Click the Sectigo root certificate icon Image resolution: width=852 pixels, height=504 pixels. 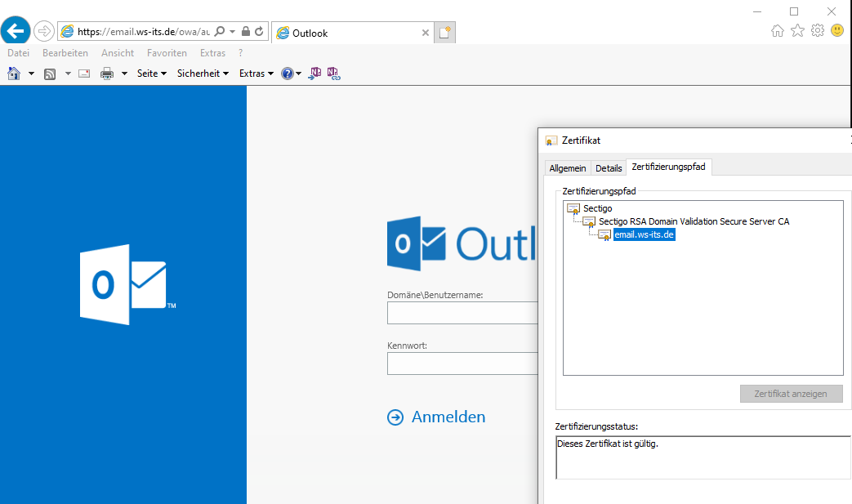[x=573, y=208]
